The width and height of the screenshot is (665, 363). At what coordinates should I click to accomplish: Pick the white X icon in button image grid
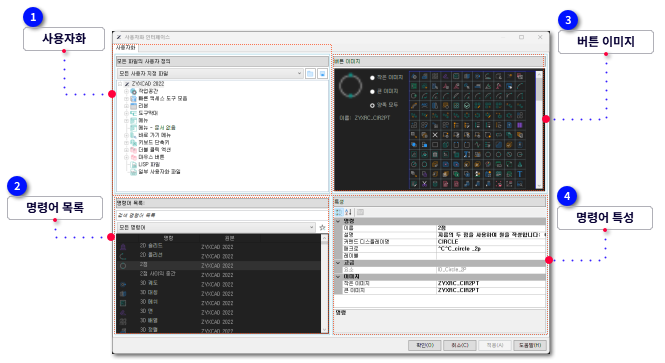(435, 135)
